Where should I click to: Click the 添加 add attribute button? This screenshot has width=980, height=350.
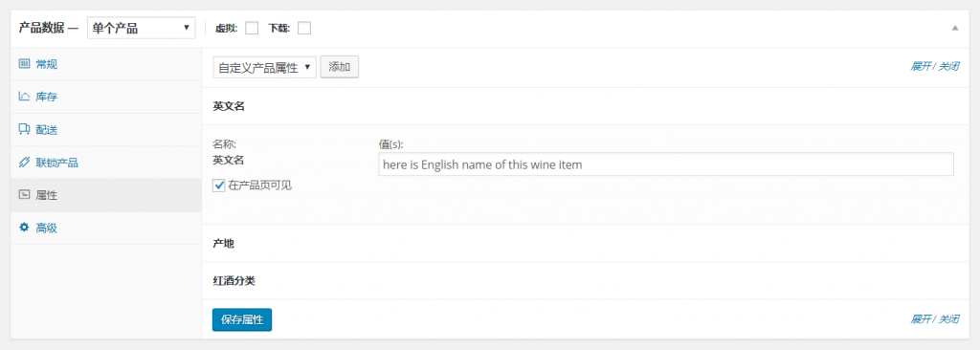pyautogui.click(x=340, y=68)
